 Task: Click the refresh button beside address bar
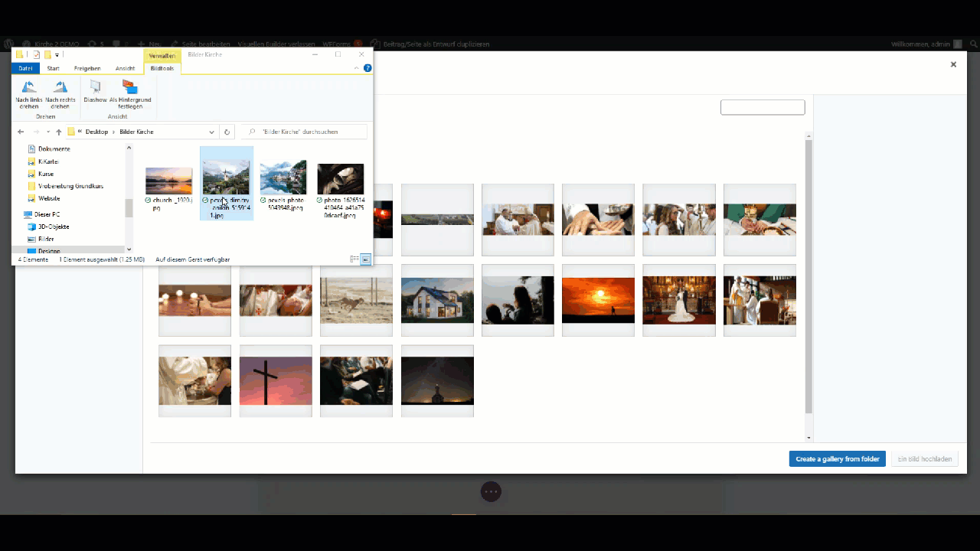[227, 132]
